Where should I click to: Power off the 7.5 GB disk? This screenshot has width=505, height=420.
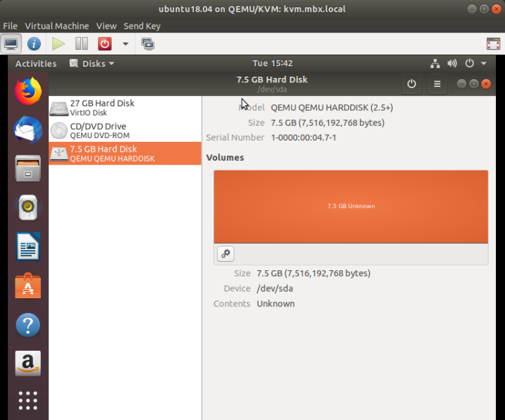click(x=411, y=84)
